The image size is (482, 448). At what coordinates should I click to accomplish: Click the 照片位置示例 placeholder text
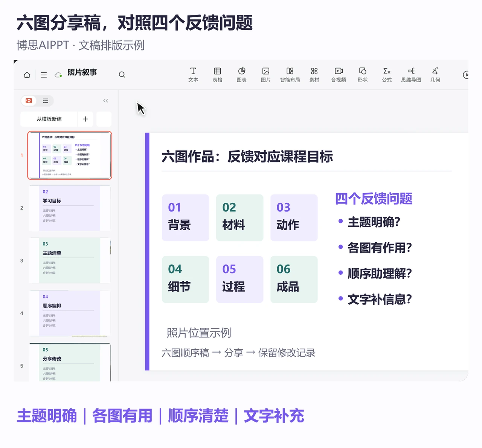click(x=199, y=333)
